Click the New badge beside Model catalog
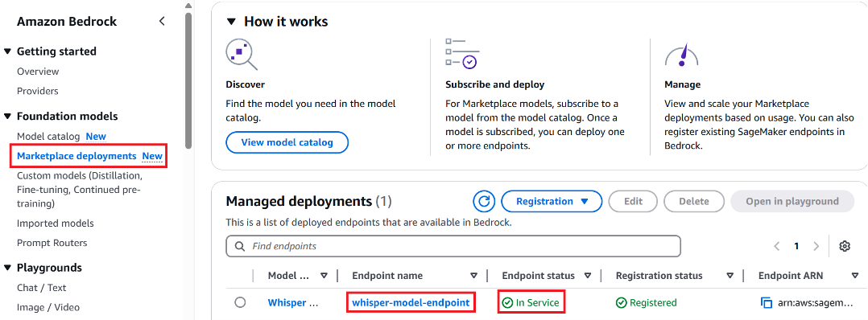 pos(96,136)
